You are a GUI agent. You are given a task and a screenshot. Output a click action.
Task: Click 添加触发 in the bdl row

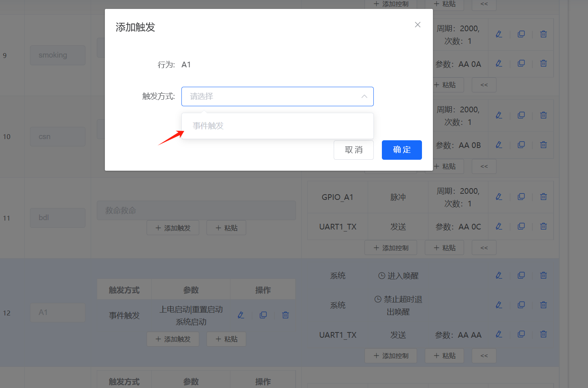coord(173,227)
